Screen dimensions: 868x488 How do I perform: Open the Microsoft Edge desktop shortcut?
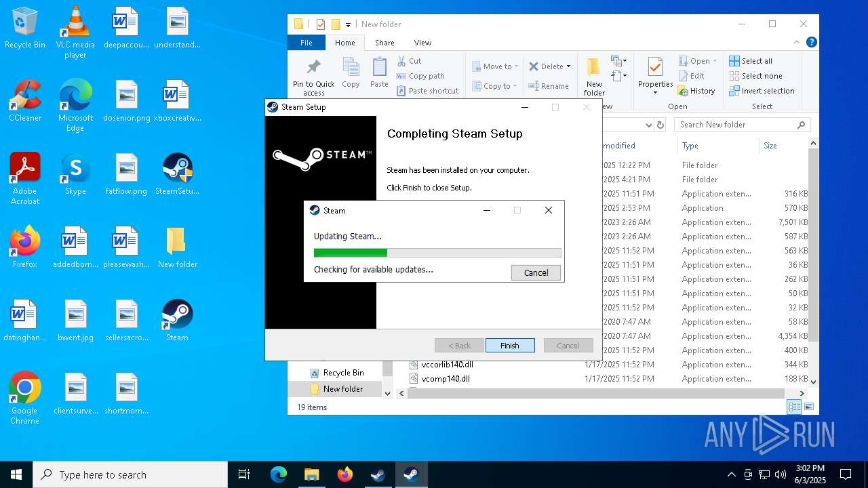pyautogui.click(x=75, y=105)
